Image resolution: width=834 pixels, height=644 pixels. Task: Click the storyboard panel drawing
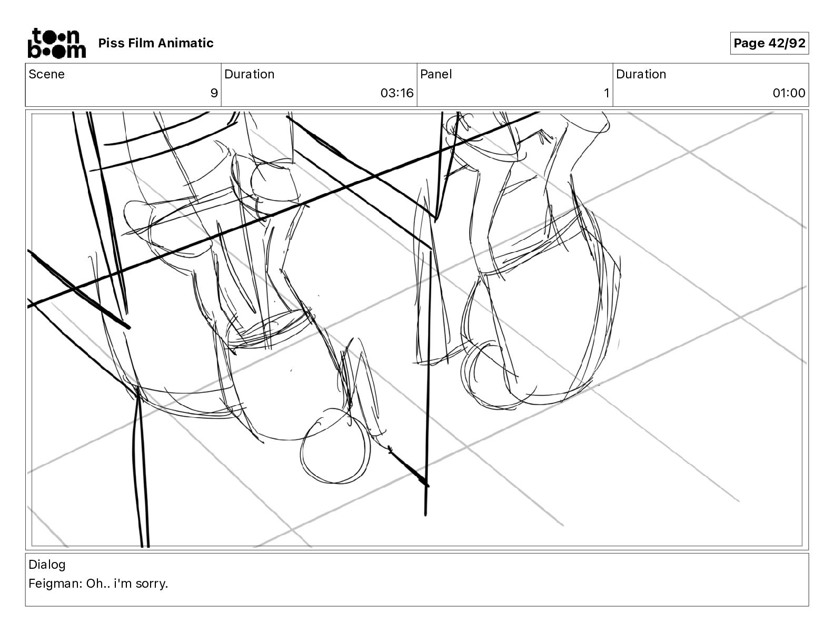point(417,329)
